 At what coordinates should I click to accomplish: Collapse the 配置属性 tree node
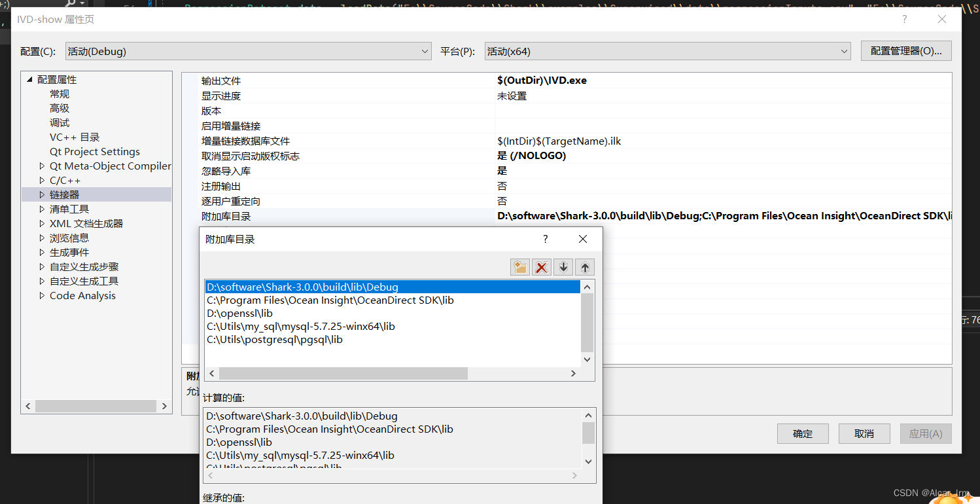[x=29, y=79]
